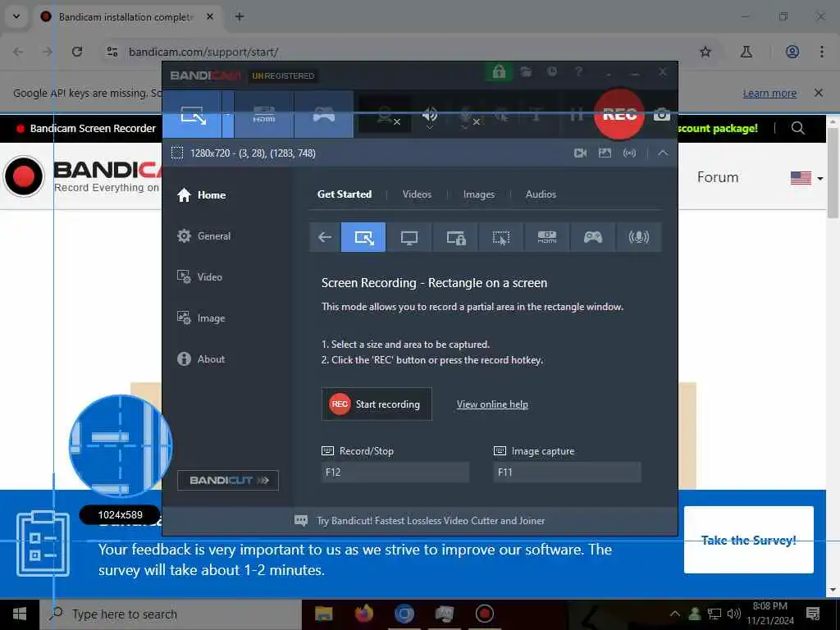Image resolution: width=840 pixels, height=630 pixels.
Task: Open Image settings in sidebar
Action: [202, 318]
